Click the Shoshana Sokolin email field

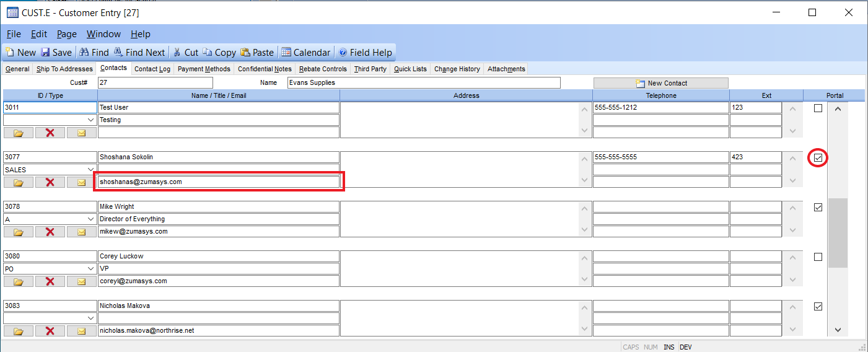(218, 182)
